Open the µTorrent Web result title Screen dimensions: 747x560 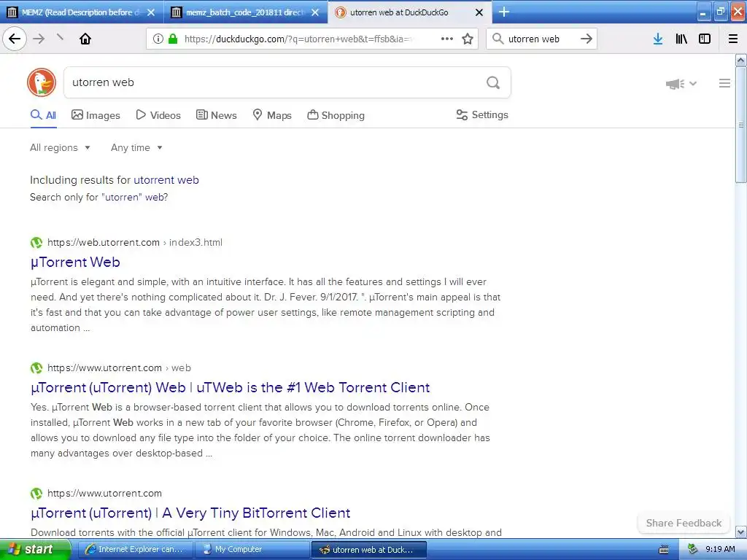[x=75, y=262]
